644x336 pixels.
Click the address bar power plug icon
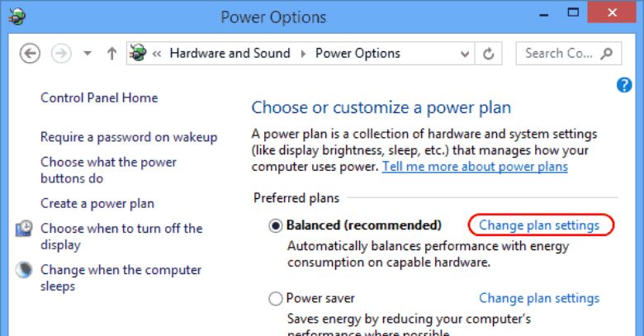137,54
